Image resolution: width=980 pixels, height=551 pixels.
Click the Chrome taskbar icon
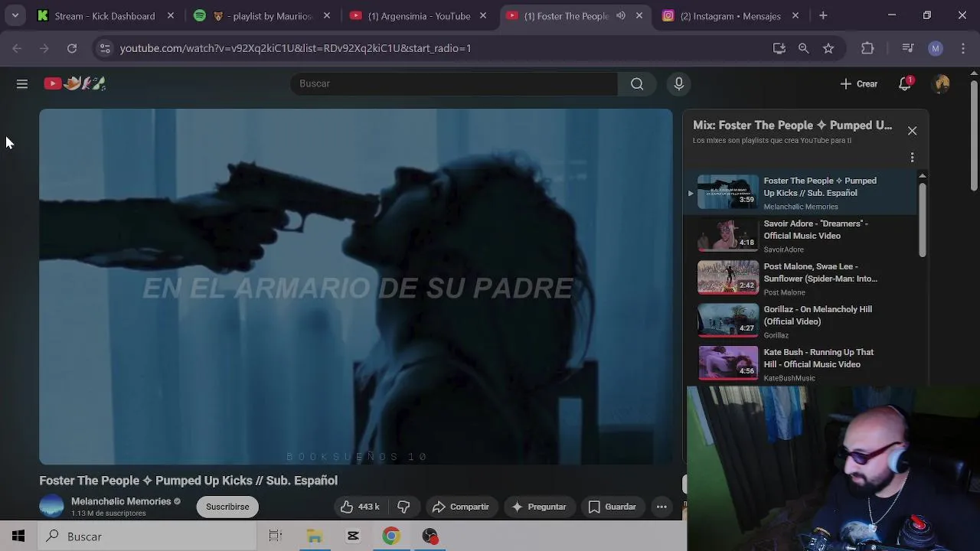point(391,536)
